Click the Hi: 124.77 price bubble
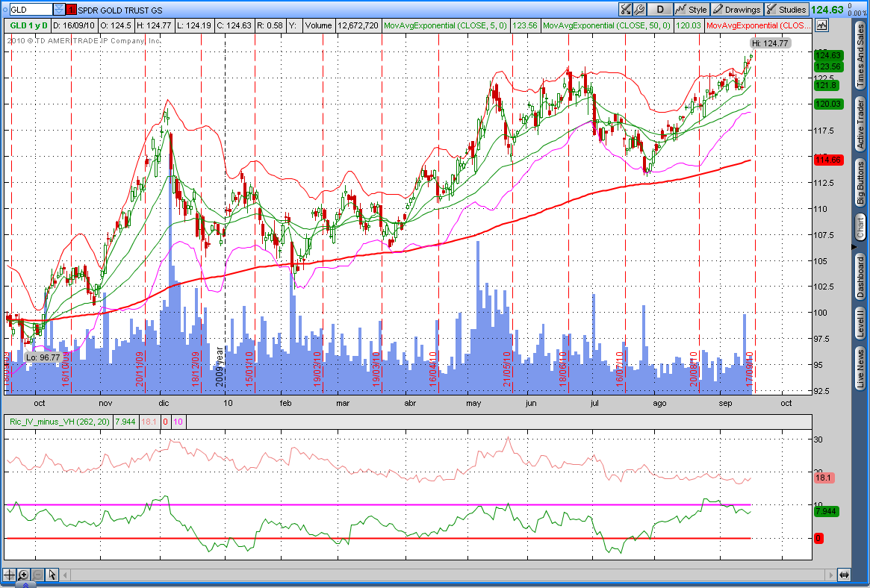The height and width of the screenshot is (588, 870). pyautogui.click(x=770, y=43)
